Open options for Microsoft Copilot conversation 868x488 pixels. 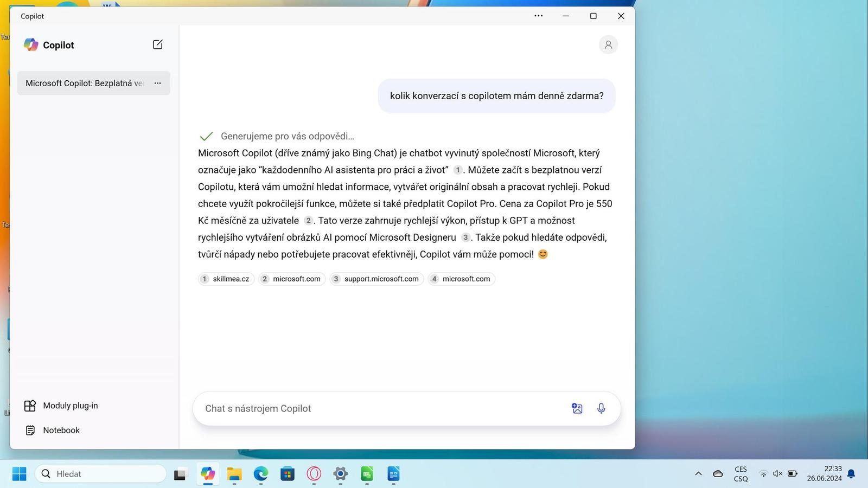click(157, 83)
